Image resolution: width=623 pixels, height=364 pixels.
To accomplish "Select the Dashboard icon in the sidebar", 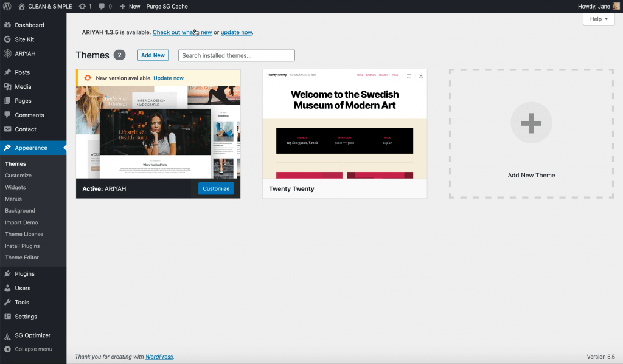I will point(9,25).
